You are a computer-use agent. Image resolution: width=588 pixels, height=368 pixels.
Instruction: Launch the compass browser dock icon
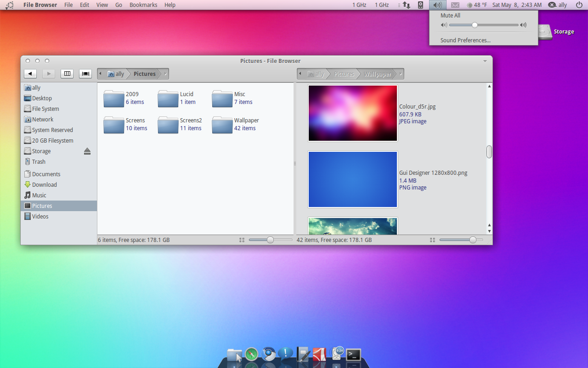(x=251, y=354)
